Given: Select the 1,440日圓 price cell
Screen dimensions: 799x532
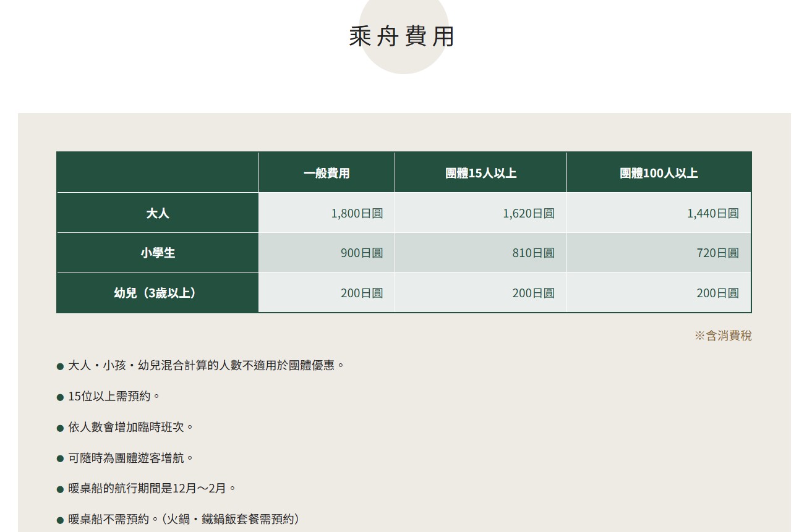Looking at the screenshot, I should click(712, 214).
